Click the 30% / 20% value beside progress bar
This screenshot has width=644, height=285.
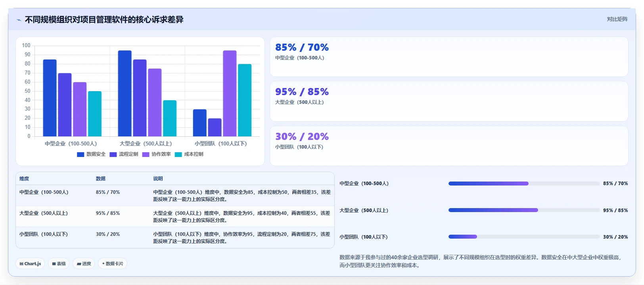(615, 237)
